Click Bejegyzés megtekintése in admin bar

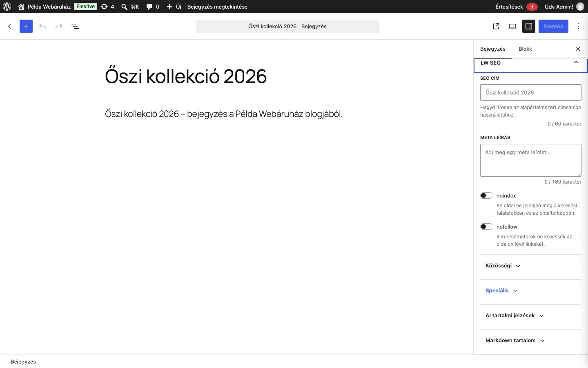pos(217,7)
